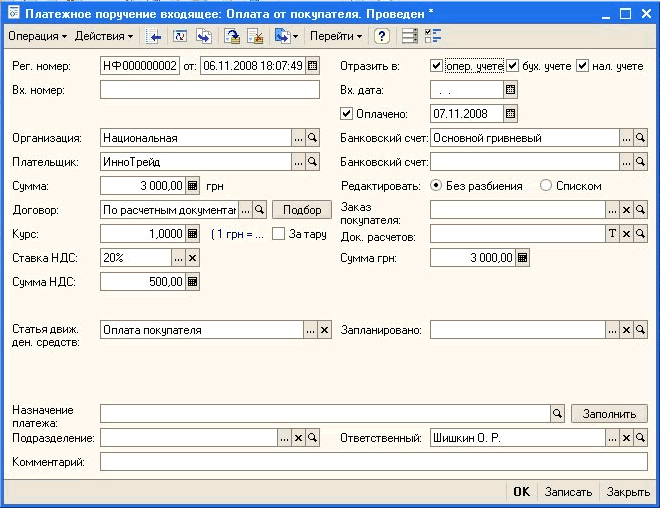Open the Операция menu
This screenshot has width=660, height=508.
(37, 36)
